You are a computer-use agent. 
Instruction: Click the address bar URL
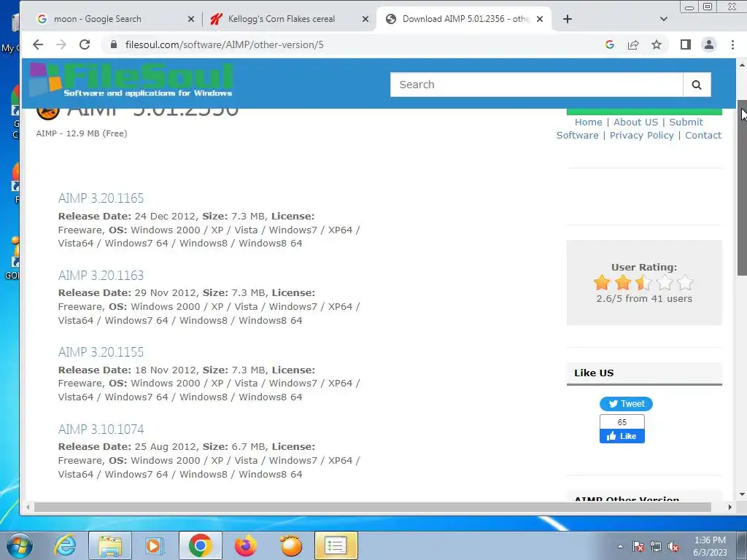(225, 44)
